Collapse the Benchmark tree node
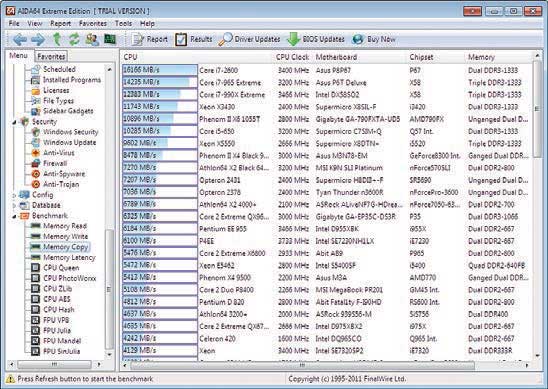The width and height of the screenshot is (548, 389). (14, 216)
